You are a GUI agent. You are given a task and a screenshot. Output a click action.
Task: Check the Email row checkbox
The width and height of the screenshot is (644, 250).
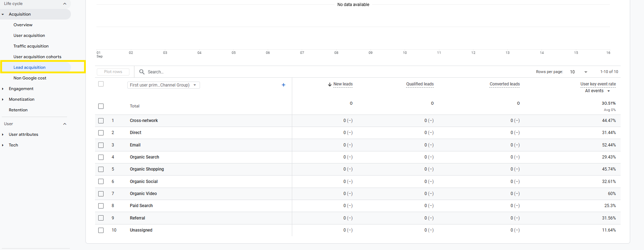tap(101, 145)
